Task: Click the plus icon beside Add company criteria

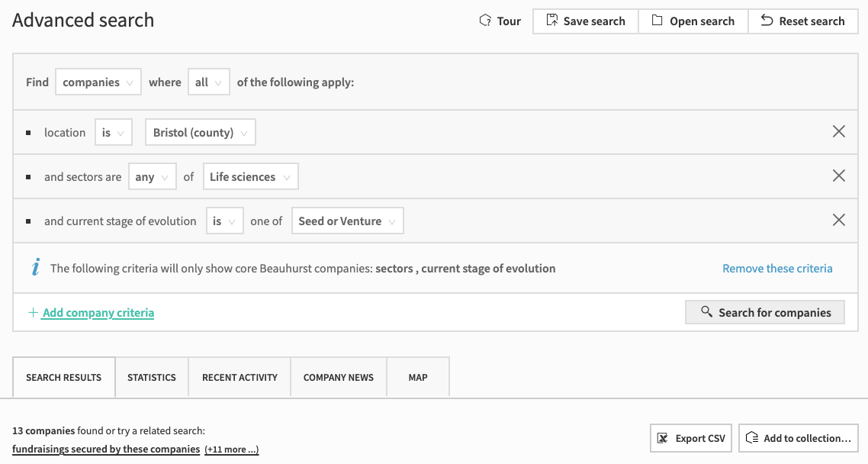Action: 33,313
